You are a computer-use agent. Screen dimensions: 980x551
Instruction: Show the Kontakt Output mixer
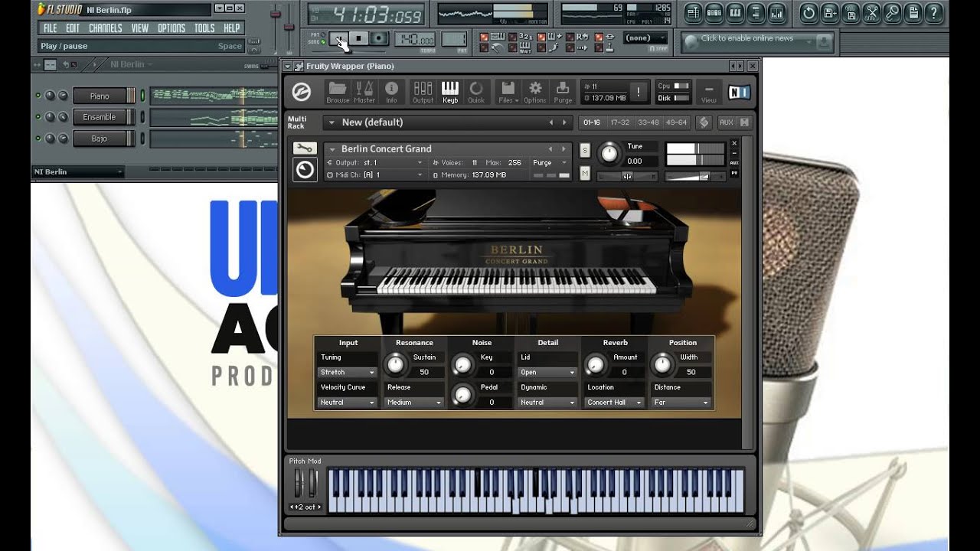click(x=423, y=92)
